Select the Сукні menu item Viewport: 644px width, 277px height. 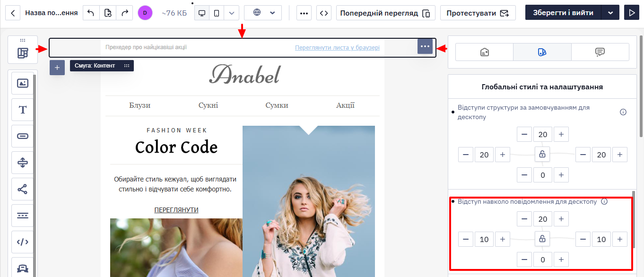[x=208, y=105]
